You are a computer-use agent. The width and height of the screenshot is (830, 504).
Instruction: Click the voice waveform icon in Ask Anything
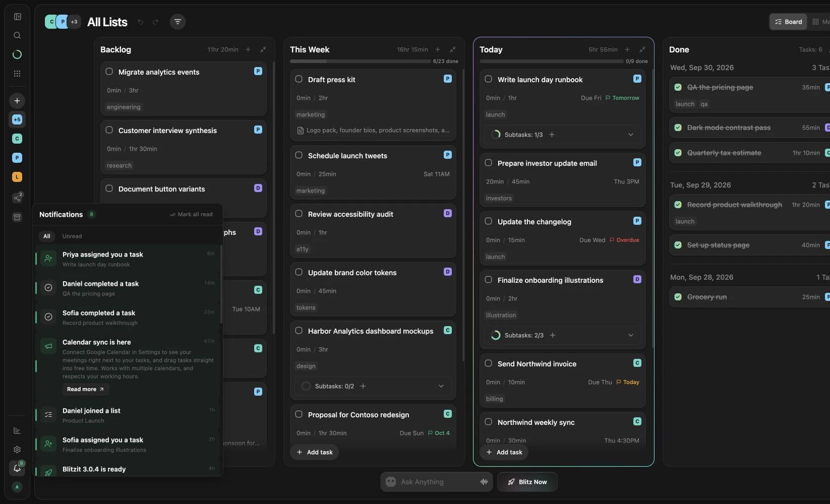[484, 482]
